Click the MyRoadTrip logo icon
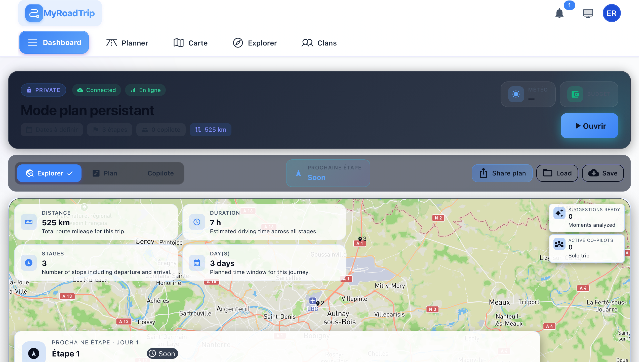Image resolution: width=644 pixels, height=362 pixels. 34,13
